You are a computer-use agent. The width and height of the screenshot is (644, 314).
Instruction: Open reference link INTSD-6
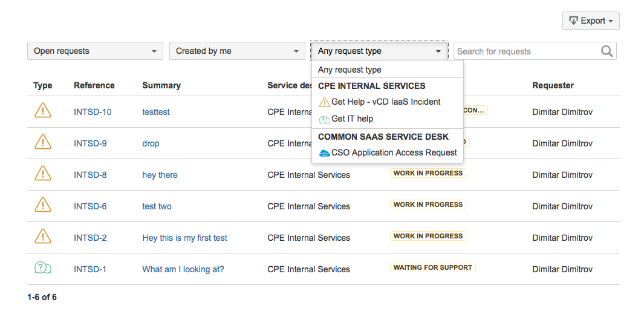click(90, 206)
